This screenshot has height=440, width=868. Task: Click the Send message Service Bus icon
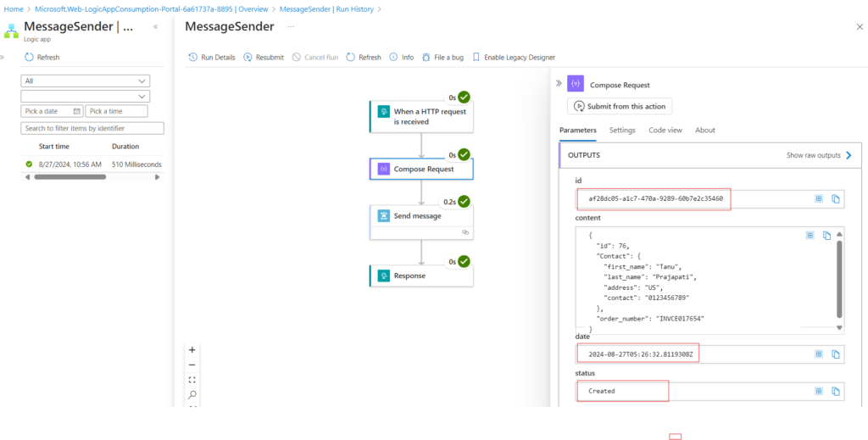click(384, 216)
